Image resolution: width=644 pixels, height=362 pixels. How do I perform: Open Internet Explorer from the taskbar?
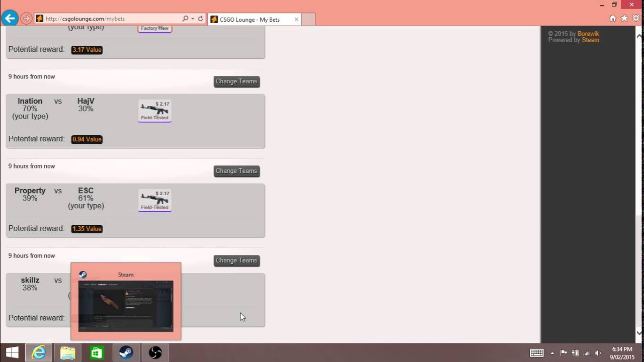point(39,352)
